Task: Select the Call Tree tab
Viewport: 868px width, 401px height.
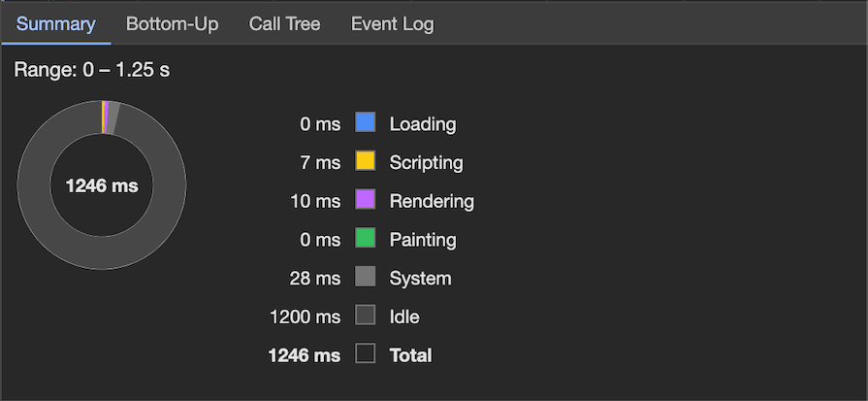Action: click(x=284, y=23)
